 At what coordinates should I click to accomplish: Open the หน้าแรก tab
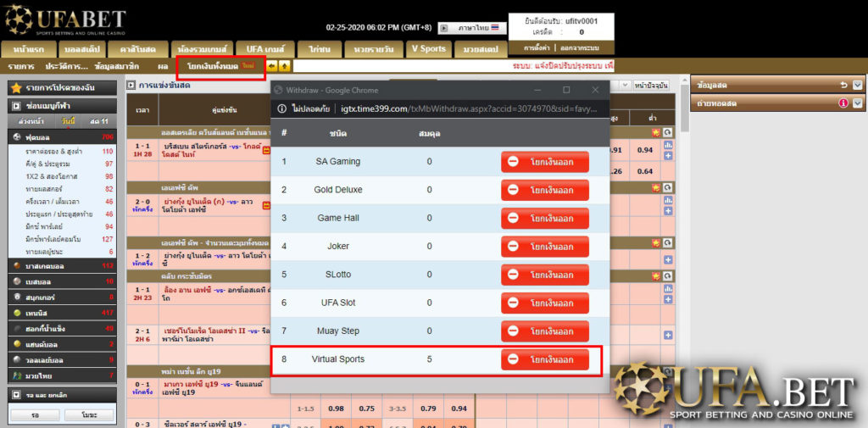click(29, 49)
